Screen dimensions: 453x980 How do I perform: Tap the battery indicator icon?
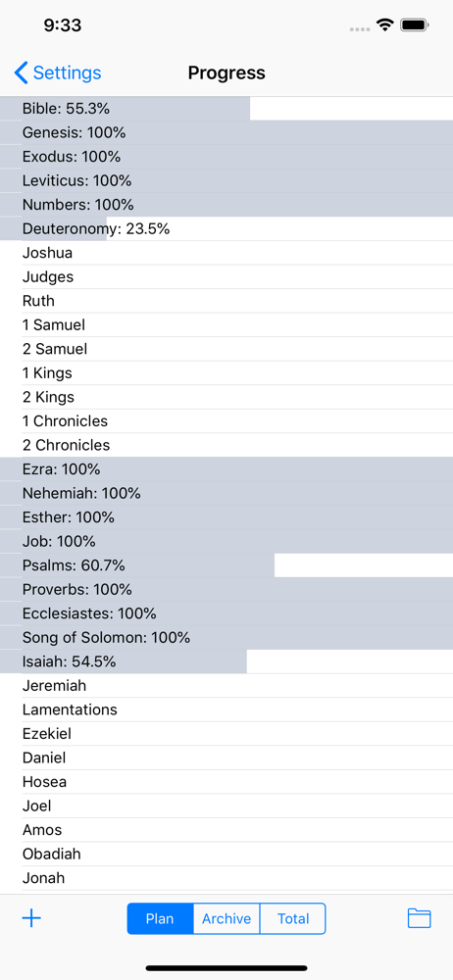click(x=414, y=25)
